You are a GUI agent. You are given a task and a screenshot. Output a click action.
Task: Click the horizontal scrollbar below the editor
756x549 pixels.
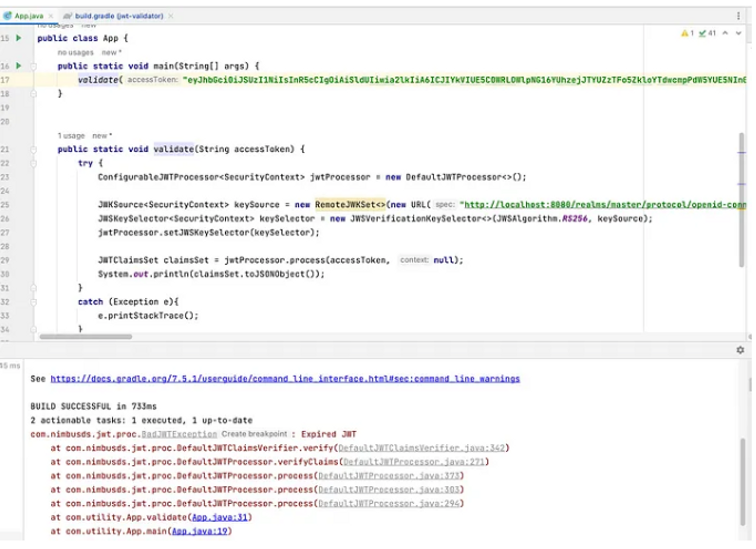pos(87,337)
